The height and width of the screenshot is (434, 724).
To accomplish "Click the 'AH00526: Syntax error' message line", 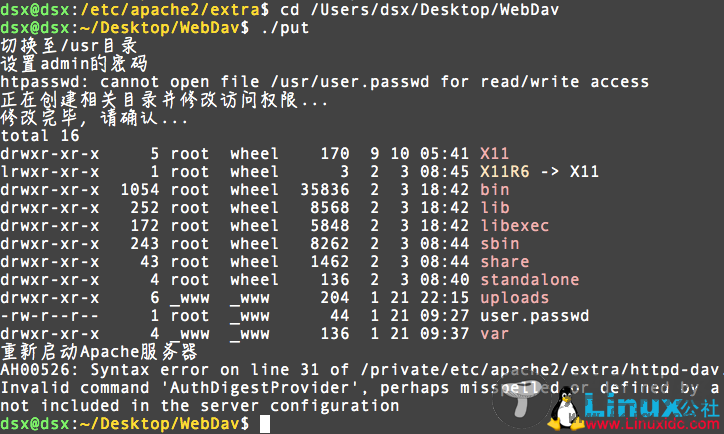I will tap(360, 369).
